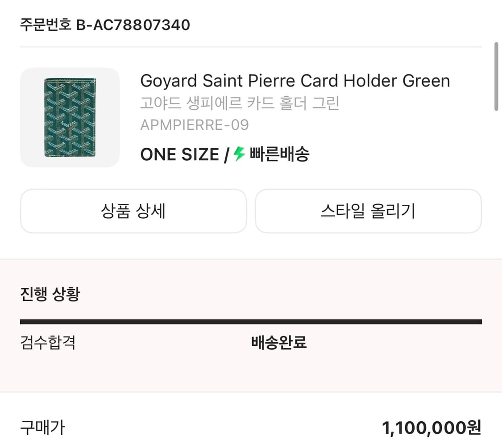This screenshot has height=448, width=502.
Task: Click the gray divider below the order number
Action: pos(251,47)
